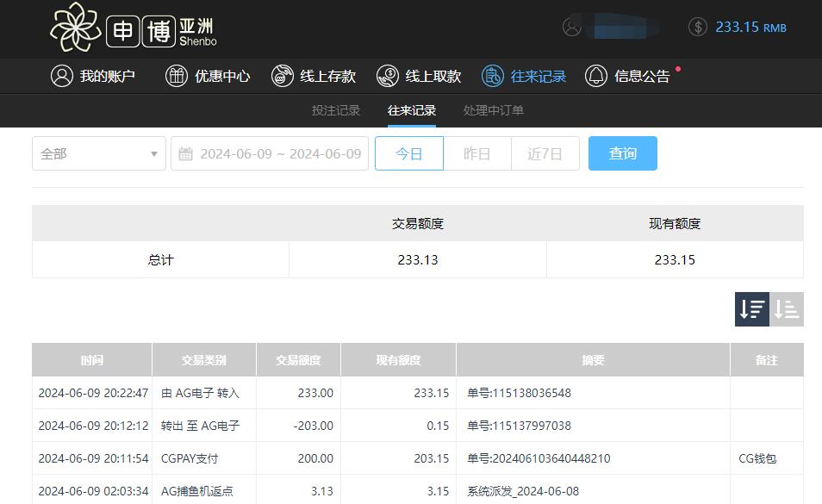Open the 优惠中心 icon
Screen dimensions: 822x504
coord(176,76)
